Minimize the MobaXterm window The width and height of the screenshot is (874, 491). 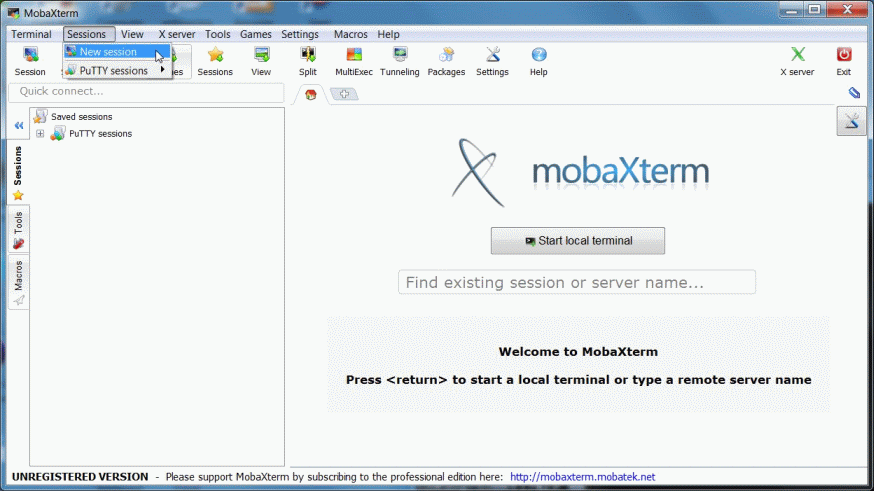[792, 9]
